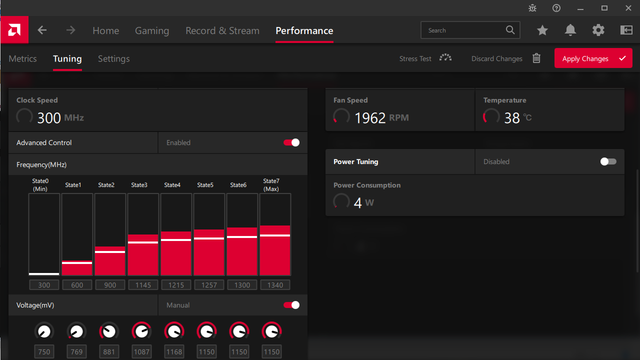Click the 1962 RPM fan speed reading
Screen dimensions: 640x360
tap(381, 118)
